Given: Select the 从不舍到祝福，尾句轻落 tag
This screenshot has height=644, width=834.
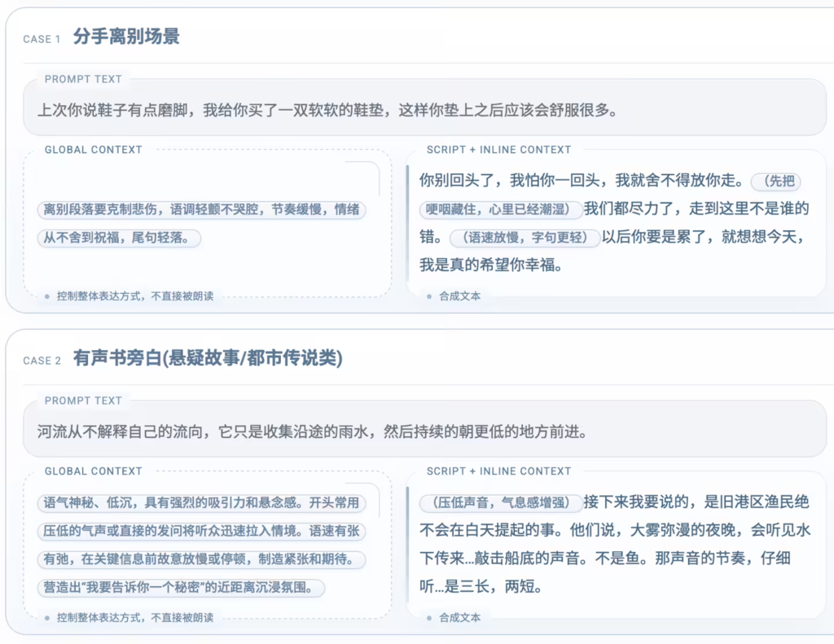Looking at the screenshot, I should [x=119, y=238].
